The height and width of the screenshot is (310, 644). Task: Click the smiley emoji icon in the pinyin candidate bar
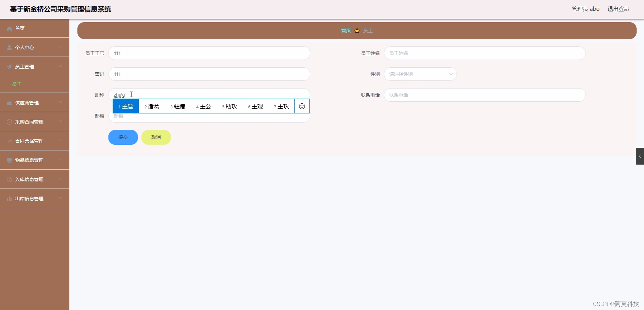pos(302,106)
